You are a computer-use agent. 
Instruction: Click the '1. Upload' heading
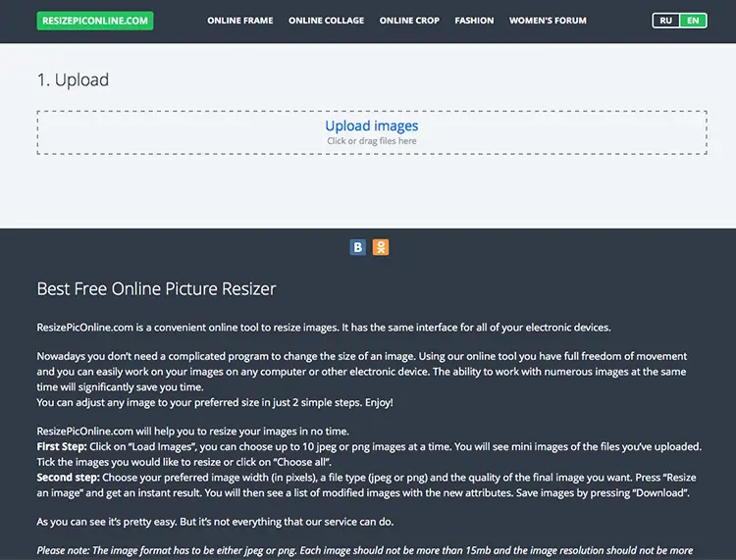(x=73, y=79)
